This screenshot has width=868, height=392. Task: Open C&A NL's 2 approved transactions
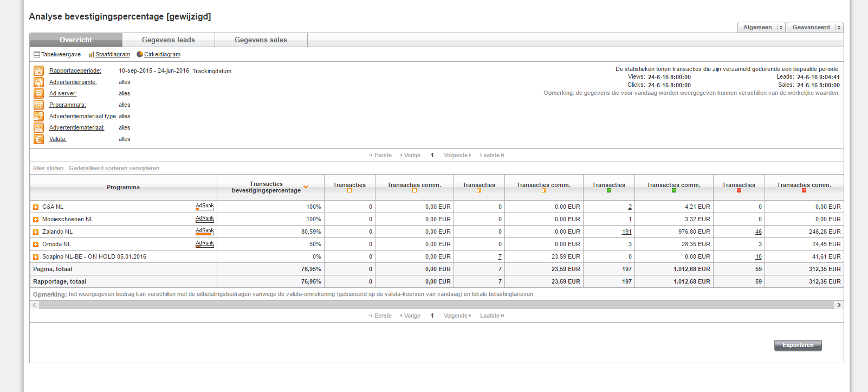click(630, 207)
